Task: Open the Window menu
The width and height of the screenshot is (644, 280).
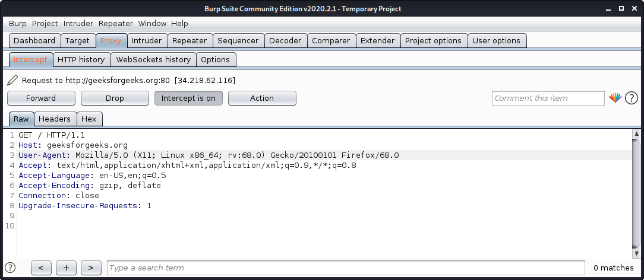Action: 152,23
